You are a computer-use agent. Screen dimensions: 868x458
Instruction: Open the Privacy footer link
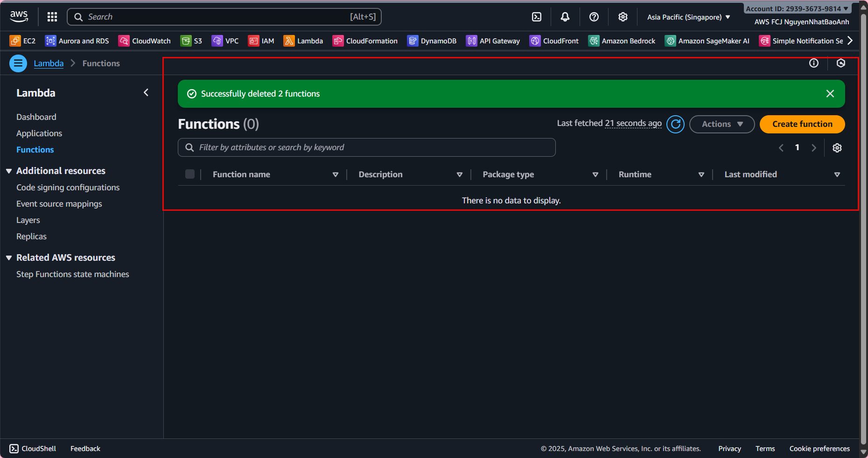point(730,449)
